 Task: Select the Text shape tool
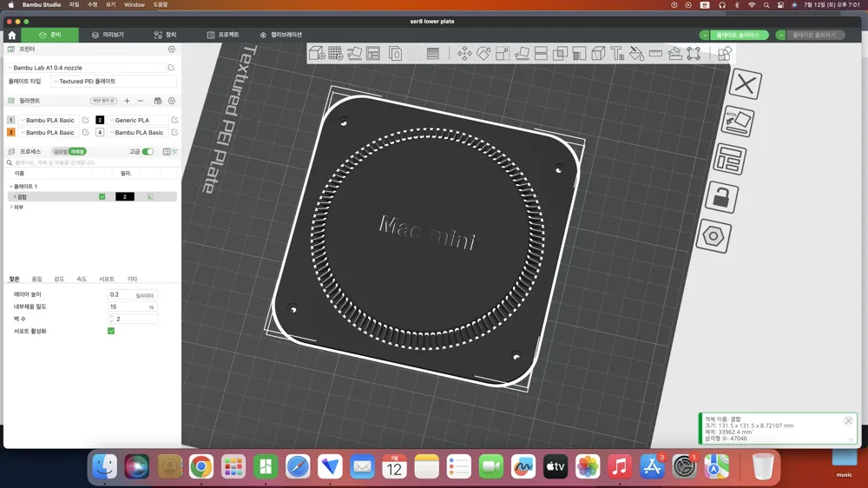click(x=617, y=53)
